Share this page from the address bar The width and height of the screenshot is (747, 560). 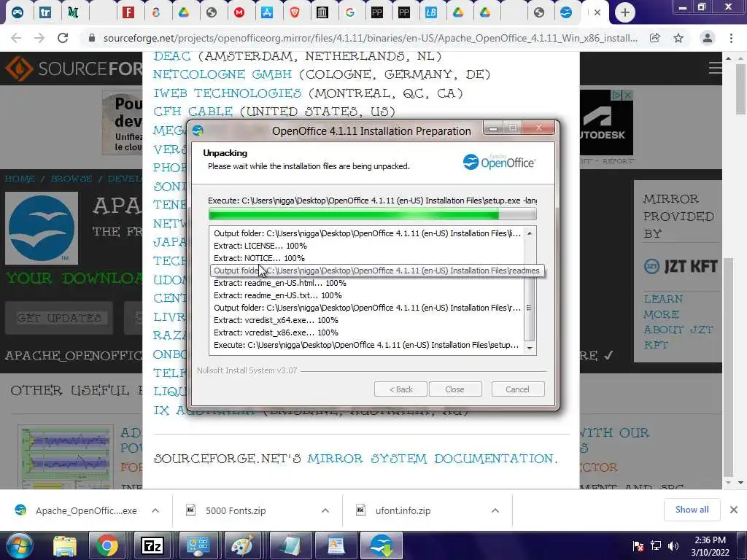coord(655,38)
